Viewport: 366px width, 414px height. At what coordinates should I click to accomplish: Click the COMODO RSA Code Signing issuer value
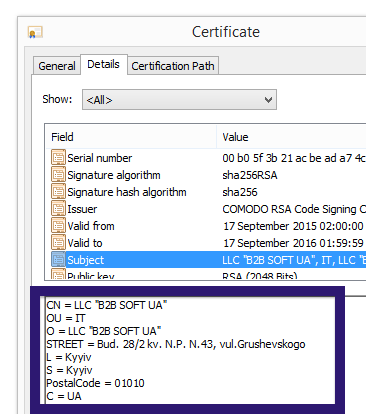(x=294, y=209)
